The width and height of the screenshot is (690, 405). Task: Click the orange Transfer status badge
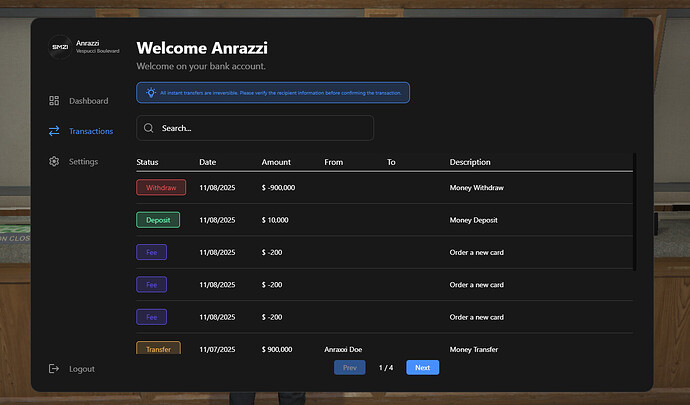point(158,348)
